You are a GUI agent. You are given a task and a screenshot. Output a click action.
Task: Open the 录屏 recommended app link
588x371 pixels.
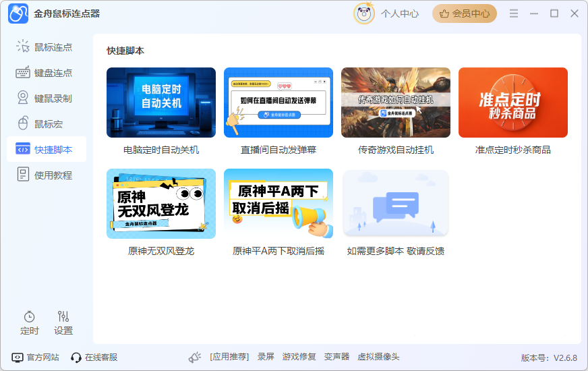click(266, 357)
